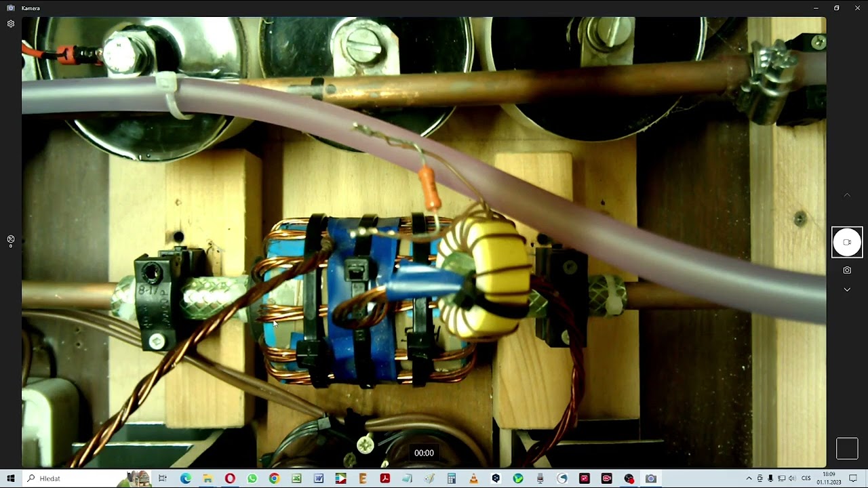Open Camera settings gear icon

[x=11, y=24]
